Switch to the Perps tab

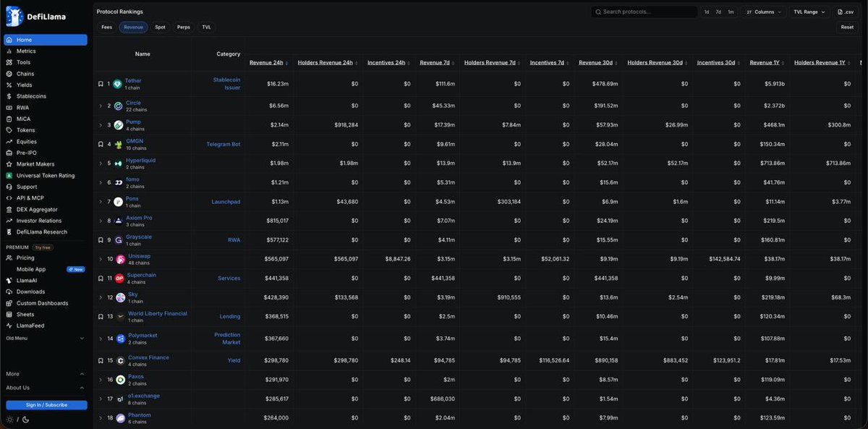pyautogui.click(x=184, y=27)
